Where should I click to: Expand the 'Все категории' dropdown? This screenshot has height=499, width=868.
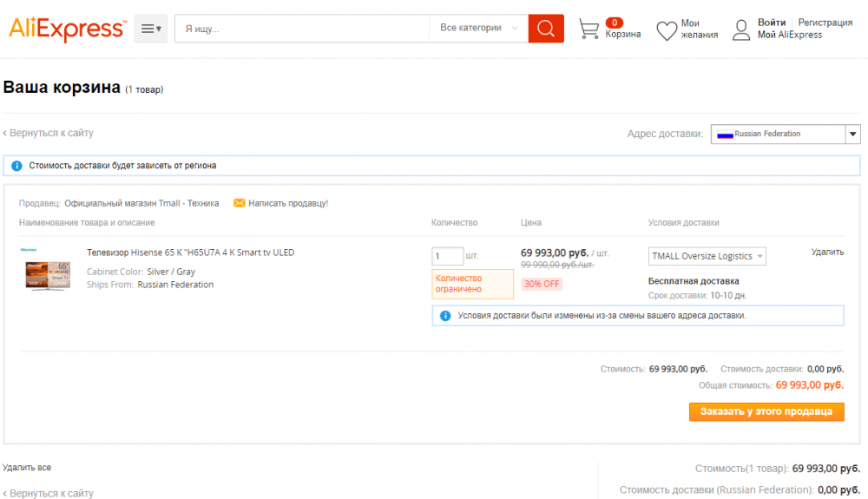click(x=478, y=29)
